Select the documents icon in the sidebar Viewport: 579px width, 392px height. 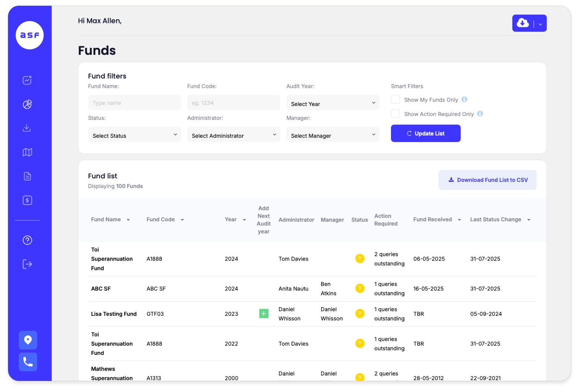click(x=27, y=176)
